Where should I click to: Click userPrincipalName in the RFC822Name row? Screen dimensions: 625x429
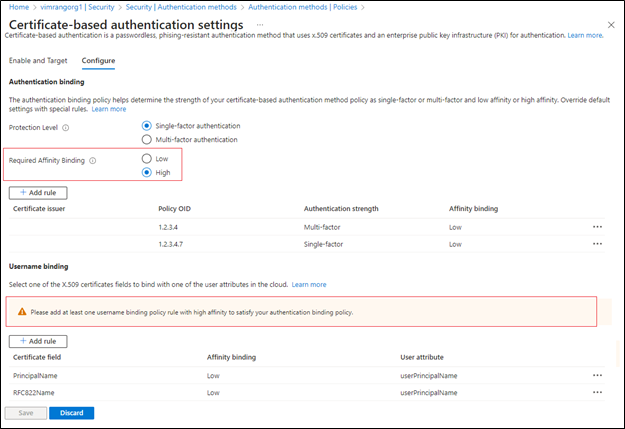pyautogui.click(x=429, y=393)
